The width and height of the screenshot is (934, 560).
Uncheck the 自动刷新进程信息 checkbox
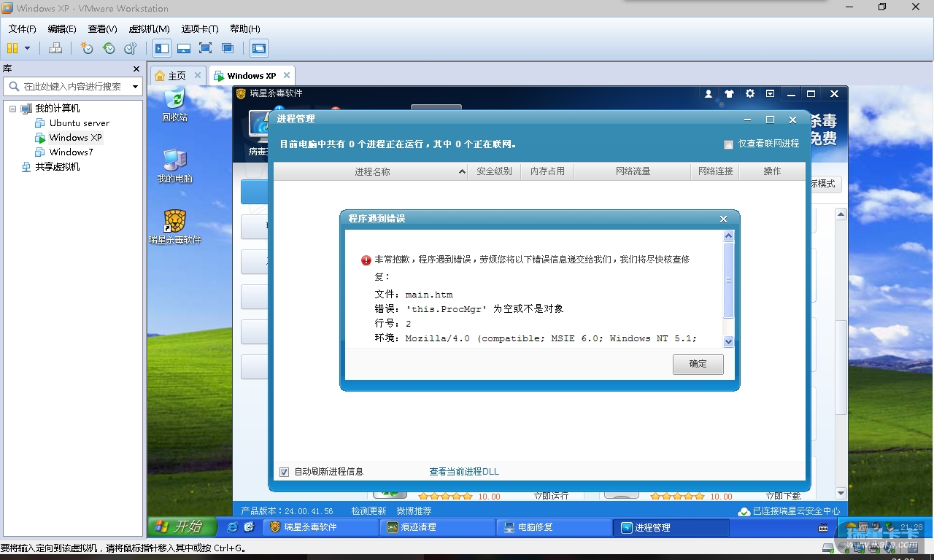285,472
